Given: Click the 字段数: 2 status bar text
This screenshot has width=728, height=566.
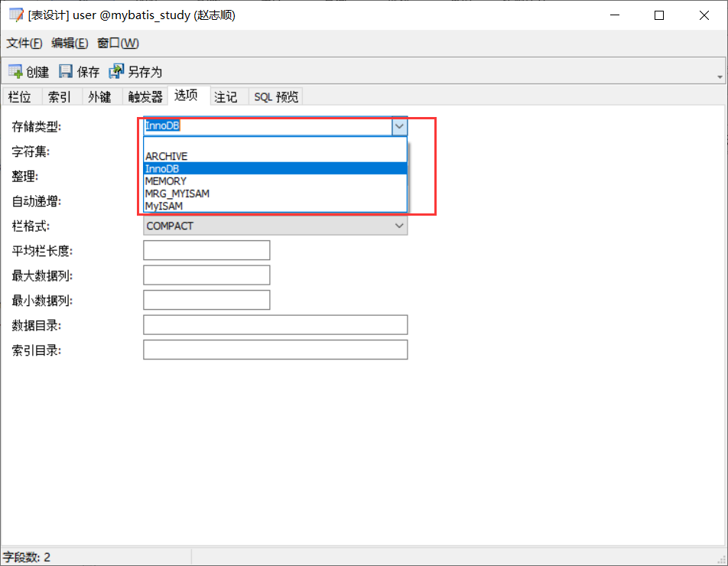Looking at the screenshot, I should click(x=27, y=557).
